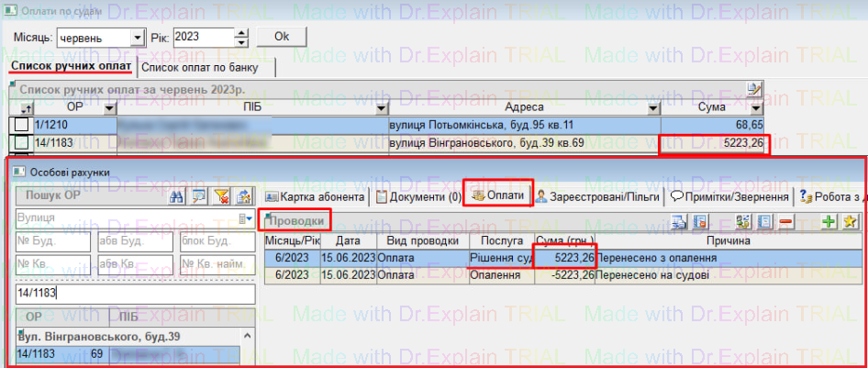Image resolution: width=868 pixels, height=368 pixels.
Task: Click the clear filter funnel icon
Action: [222, 195]
